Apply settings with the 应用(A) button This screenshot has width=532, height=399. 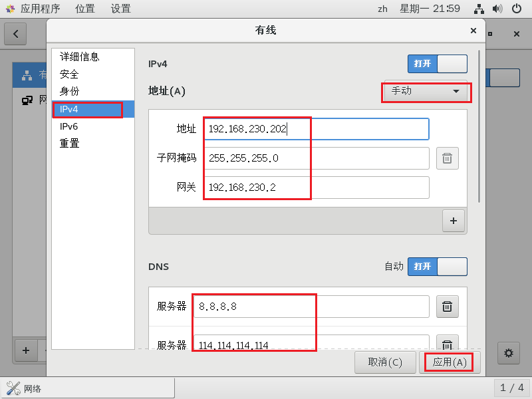tap(449, 362)
